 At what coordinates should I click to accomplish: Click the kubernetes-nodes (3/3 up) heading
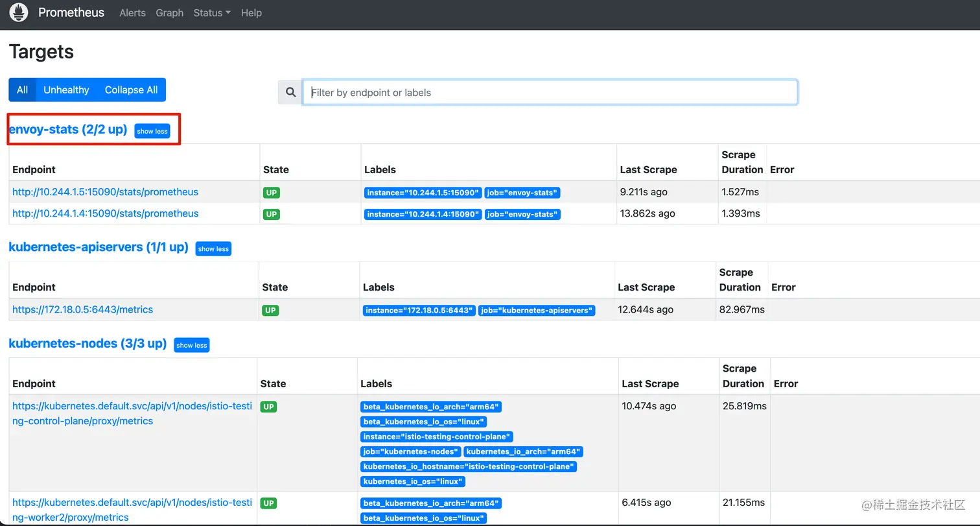coord(87,344)
